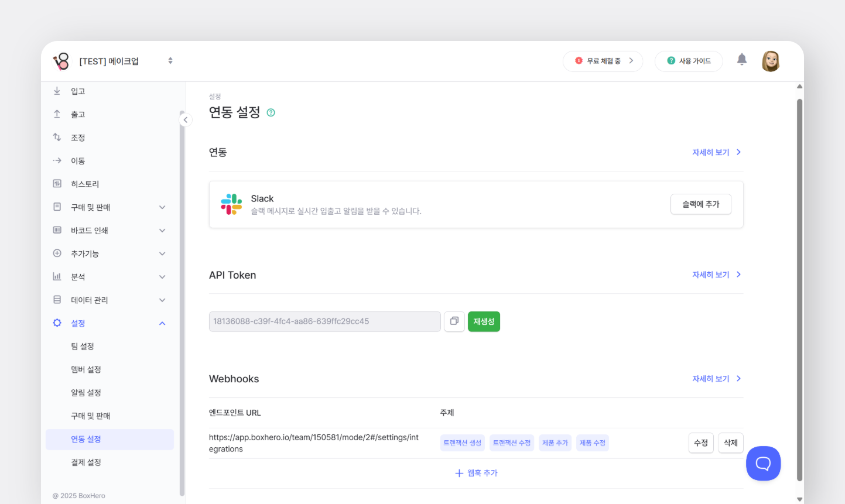Click the Slack logo icon
This screenshot has width=845, height=504.
pyautogui.click(x=231, y=204)
